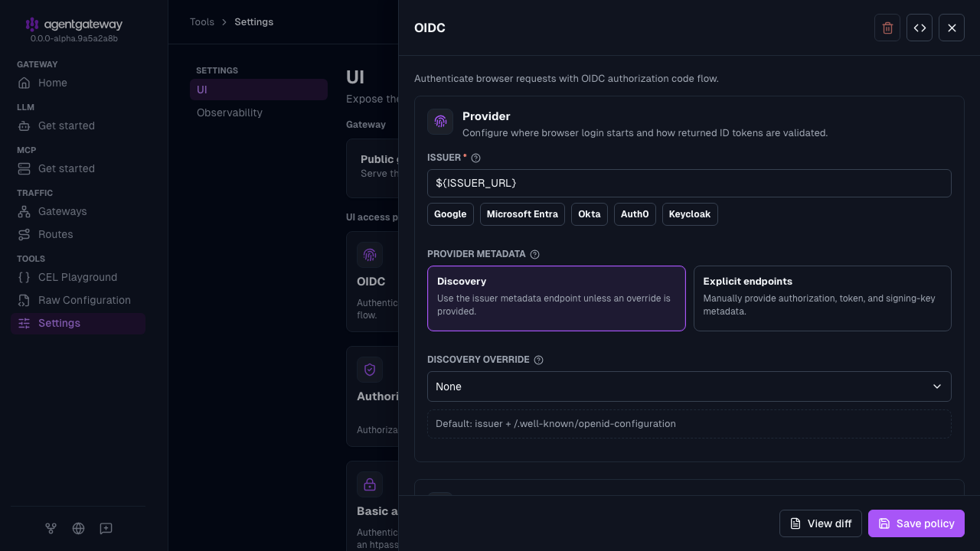This screenshot has width=980, height=551.
Task: Close the OIDC panel
Action: point(952,28)
